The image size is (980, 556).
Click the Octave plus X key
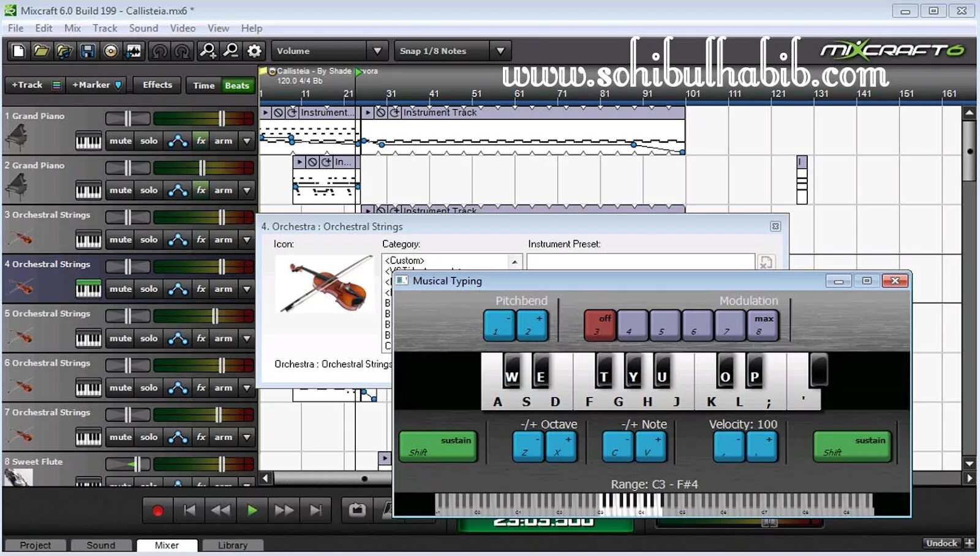[x=561, y=446]
